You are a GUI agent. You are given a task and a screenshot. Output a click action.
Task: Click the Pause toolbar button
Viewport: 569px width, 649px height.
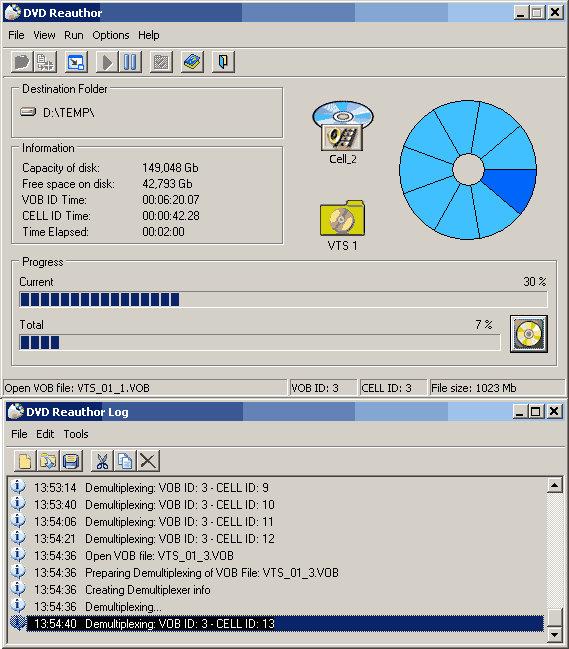(x=130, y=62)
